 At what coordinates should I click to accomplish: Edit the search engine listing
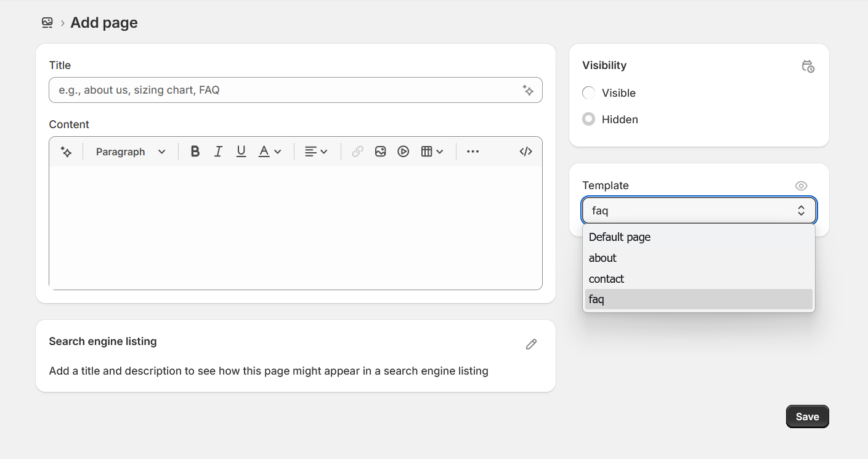[530, 344]
